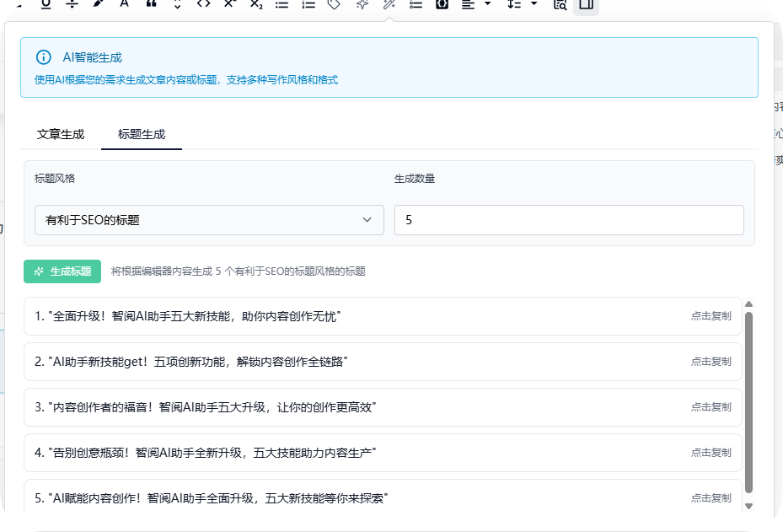Viewport: 783px width, 532px height.
Task: Click the magic wand AI icon
Action: (x=389, y=4)
